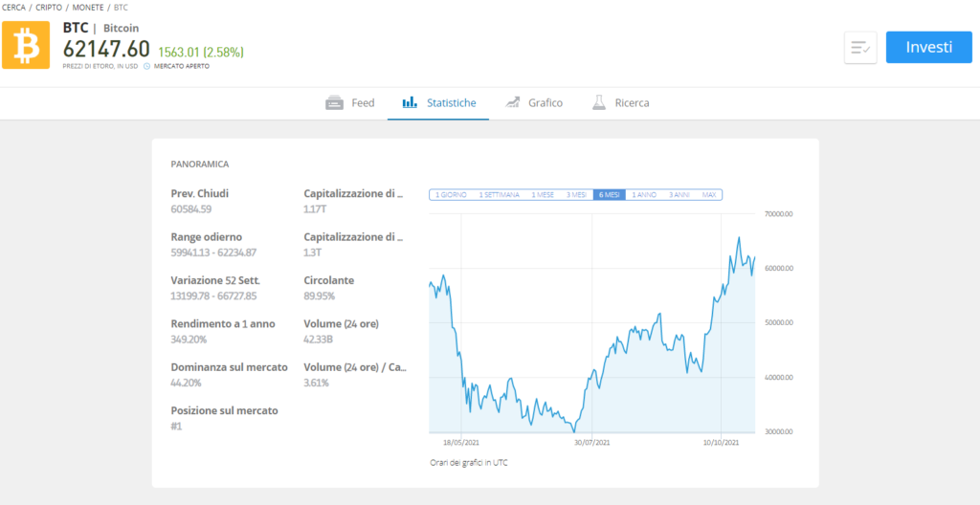Click the Bitcoin price line chart

coord(591,323)
